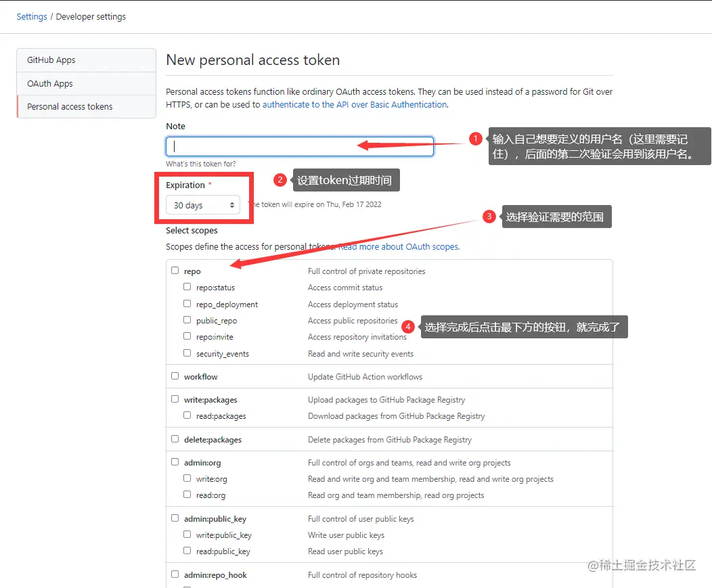Click 'Read user public keys' description
This screenshot has width=712, height=588.
click(x=346, y=551)
